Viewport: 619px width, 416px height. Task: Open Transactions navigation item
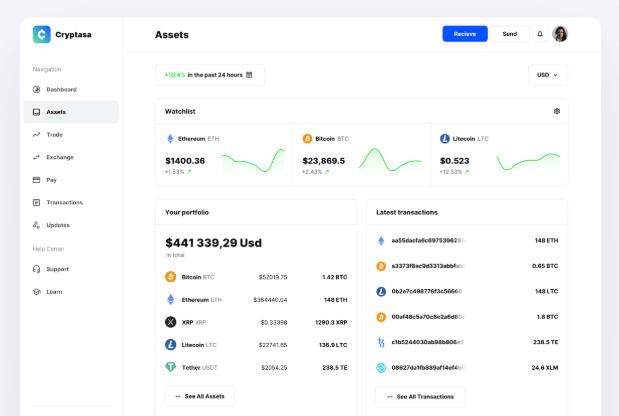coord(71,202)
